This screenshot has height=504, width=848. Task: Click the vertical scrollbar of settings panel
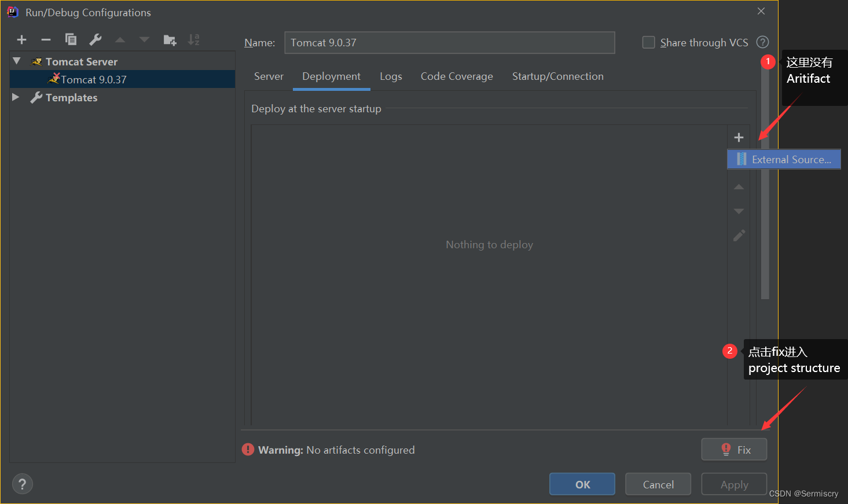pos(765,179)
